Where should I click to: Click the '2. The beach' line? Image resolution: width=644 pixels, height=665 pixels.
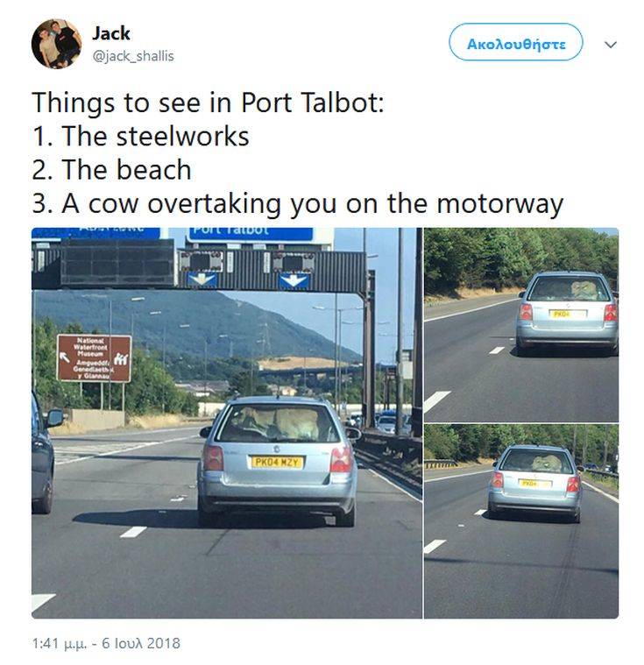[x=112, y=170]
